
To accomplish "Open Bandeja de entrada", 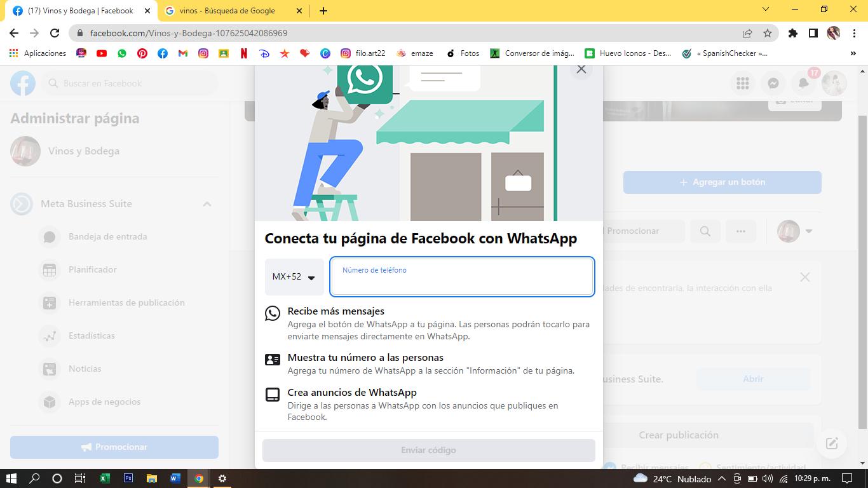I will [x=108, y=236].
